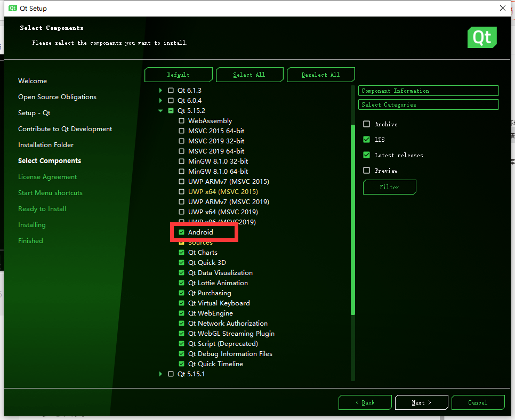Uncheck Qt Lottie Animation checkbox
Screen dimensions: 515x420
pos(181,282)
